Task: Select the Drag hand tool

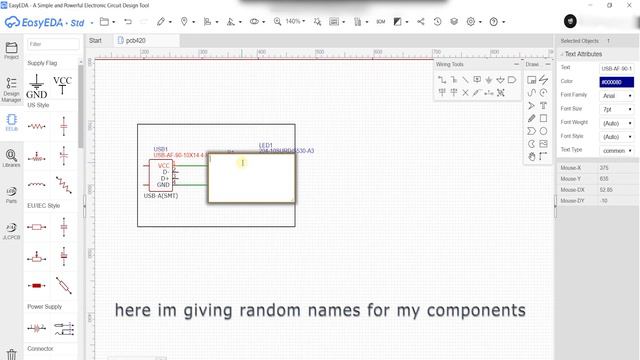Action: tap(531, 156)
